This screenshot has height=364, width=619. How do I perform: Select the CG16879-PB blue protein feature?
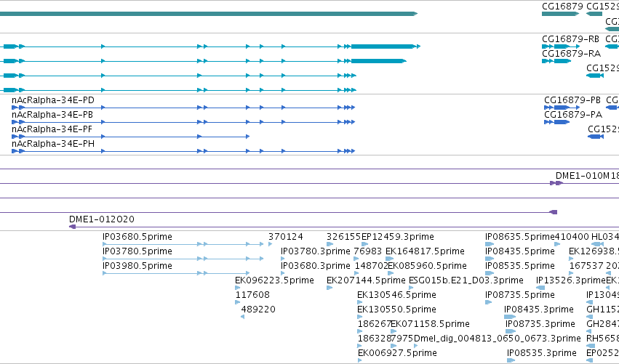(562, 108)
